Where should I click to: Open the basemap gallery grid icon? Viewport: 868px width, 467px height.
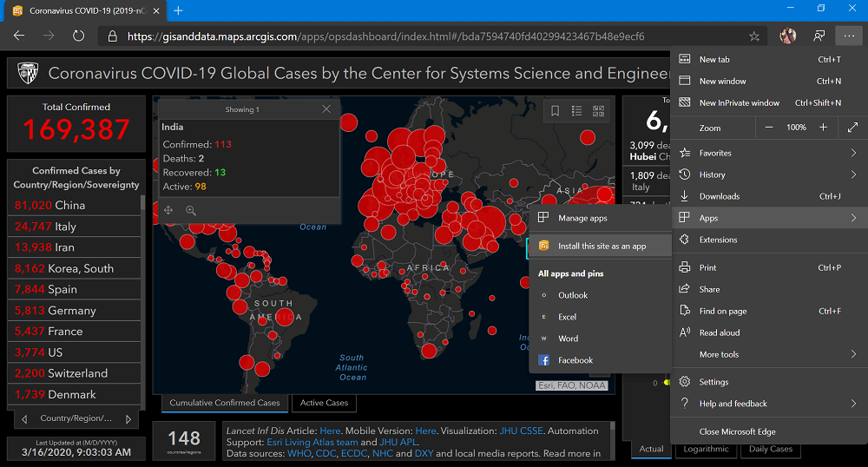tap(598, 111)
